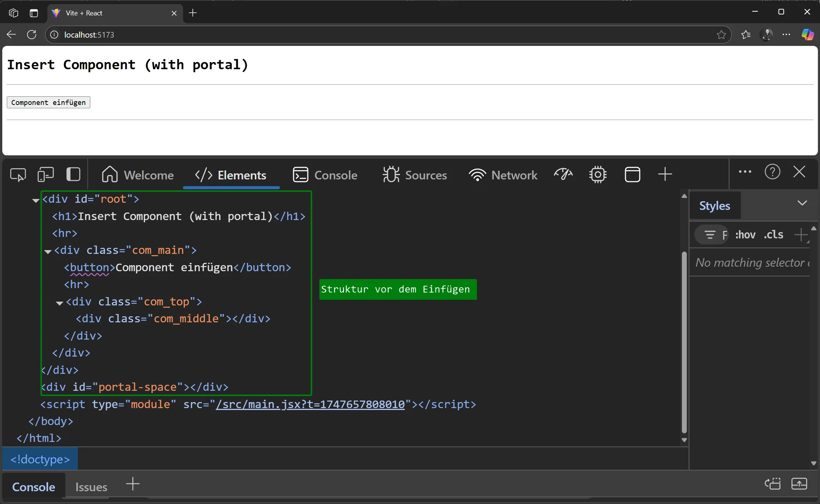Collapse the div class="com_main" node
The image size is (820, 504).
48,251
